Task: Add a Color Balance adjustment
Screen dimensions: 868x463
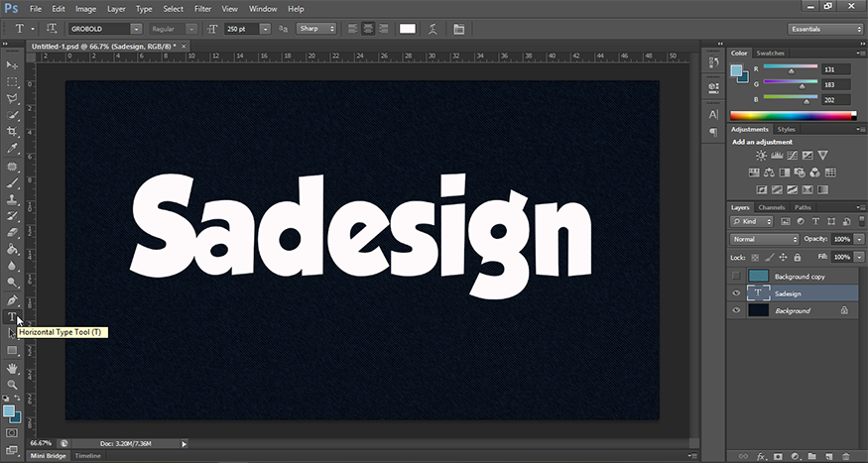Action: pyautogui.click(x=769, y=173)
